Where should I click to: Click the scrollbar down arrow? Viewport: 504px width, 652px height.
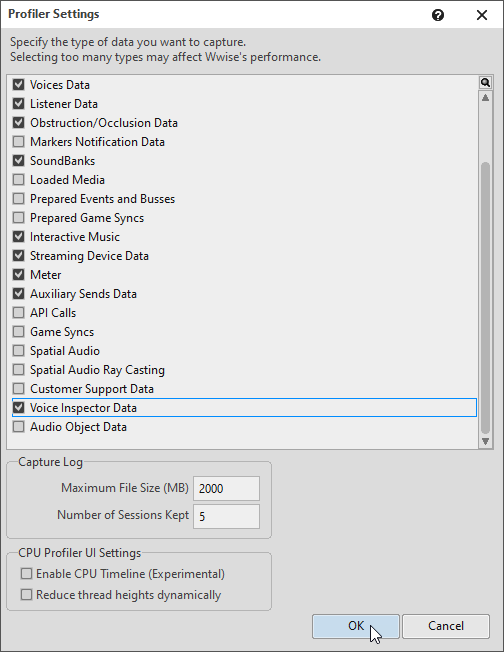click(x=485, y=442)
